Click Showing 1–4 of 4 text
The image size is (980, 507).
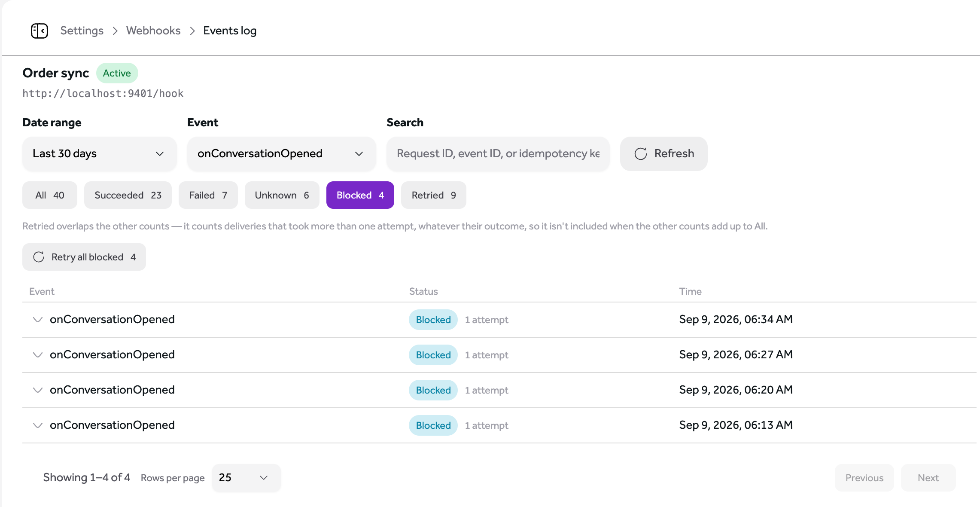point(86,477)
